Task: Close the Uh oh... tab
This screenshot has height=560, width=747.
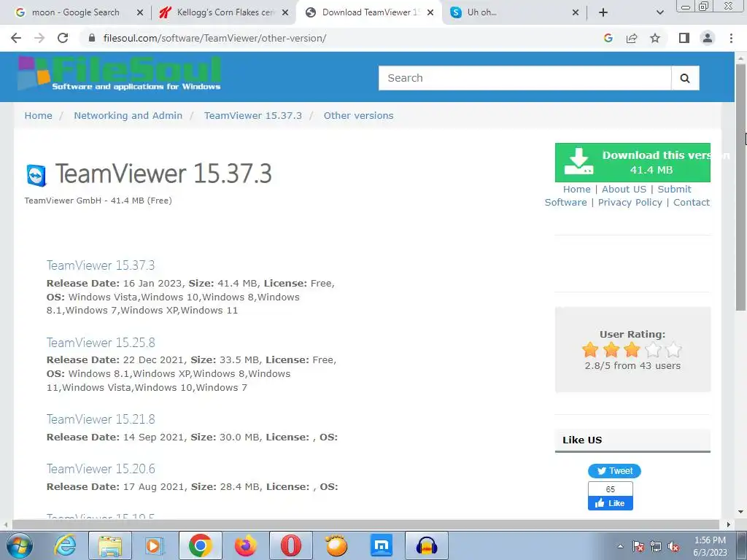Action: tap(575, 12)
